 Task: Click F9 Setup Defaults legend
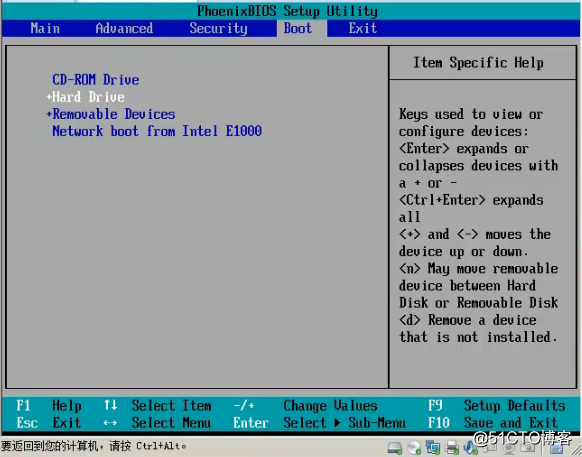[497, 405]
